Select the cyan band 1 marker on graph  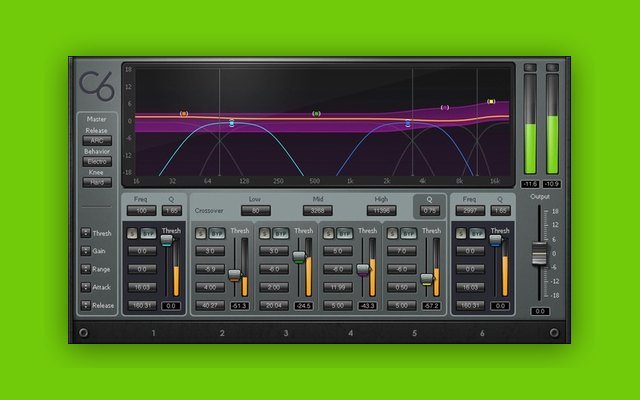[x=232, y=123]
